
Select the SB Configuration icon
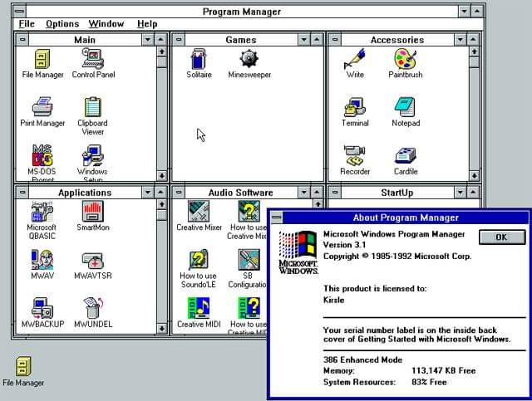pos(248,269)
